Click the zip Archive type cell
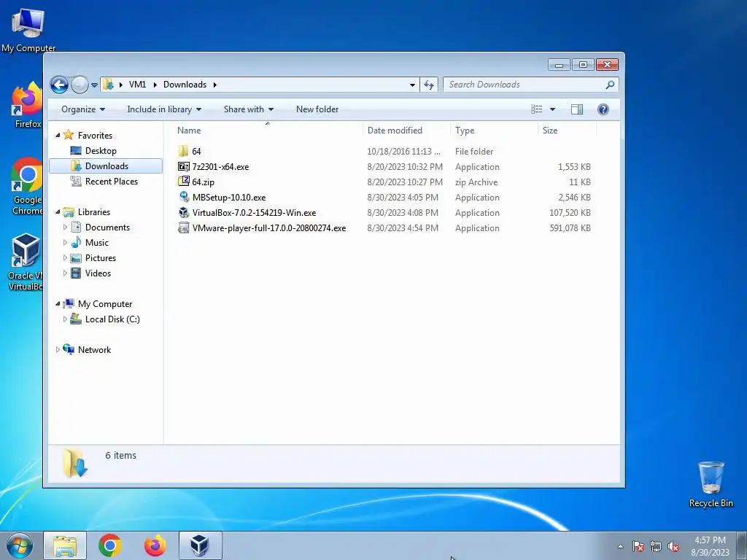This screenshot has width=747, height=560. tap(476, 182)
